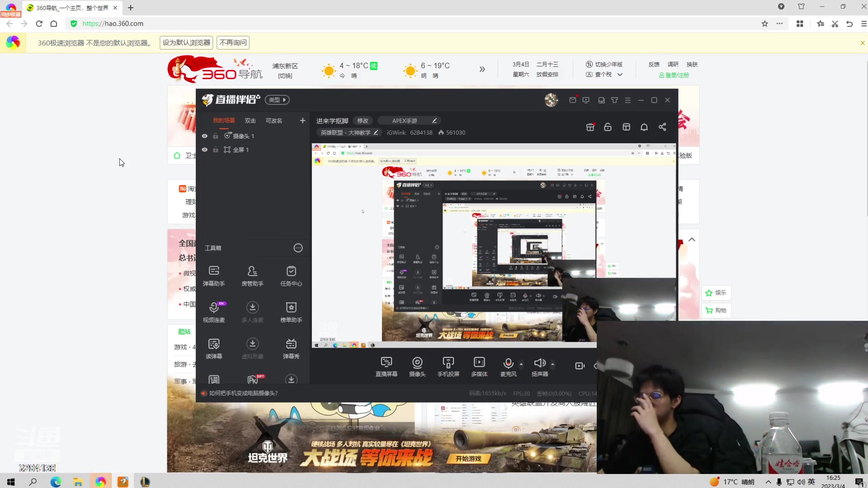
Task: Click 设为默认浏览器 button
Action: 186,42
